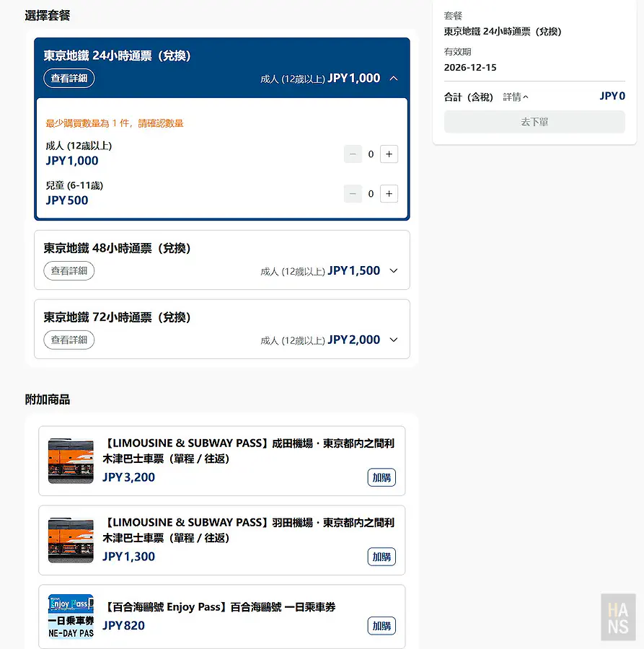Open 查看詳細 for 24小時通票
The image size is (644, 649).
pyautogui.click(x=69, y=78)
